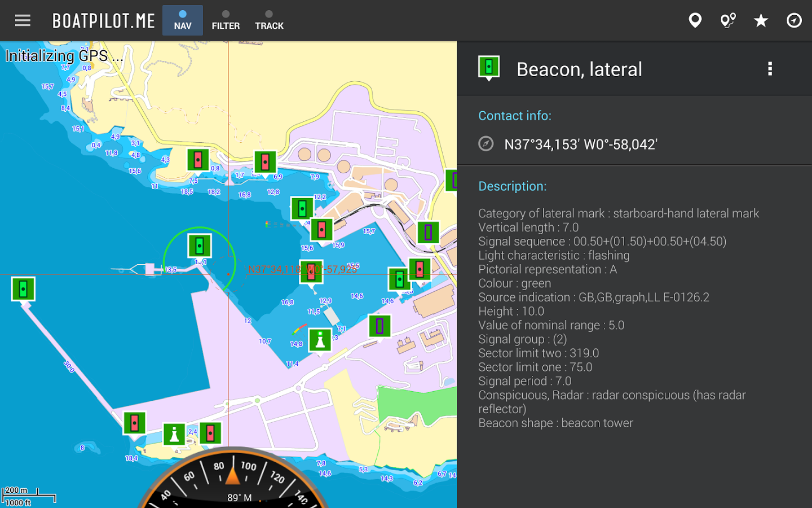This screenshot has width=812, height=508.
Task: Tap the map scale bar showing 200 m
Action: pyautogui.click(x=29, y=496)
